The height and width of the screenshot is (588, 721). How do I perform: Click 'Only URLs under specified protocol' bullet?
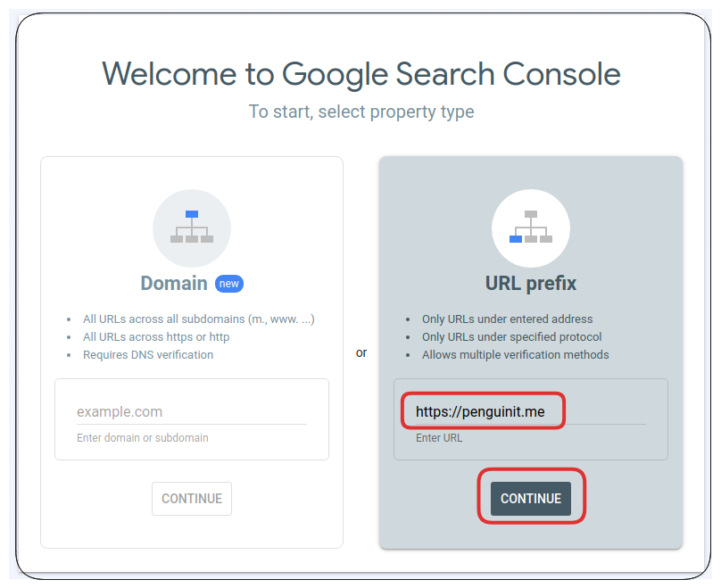tap(512, 337)
